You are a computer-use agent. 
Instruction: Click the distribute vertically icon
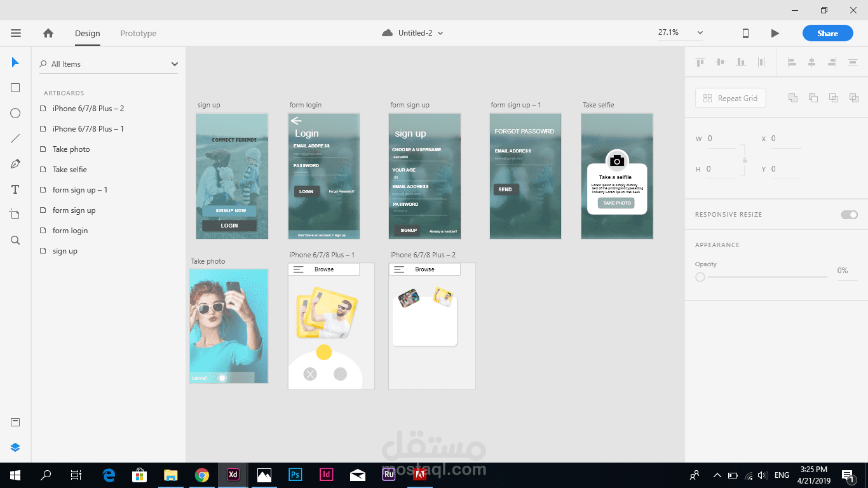(852, 62)
